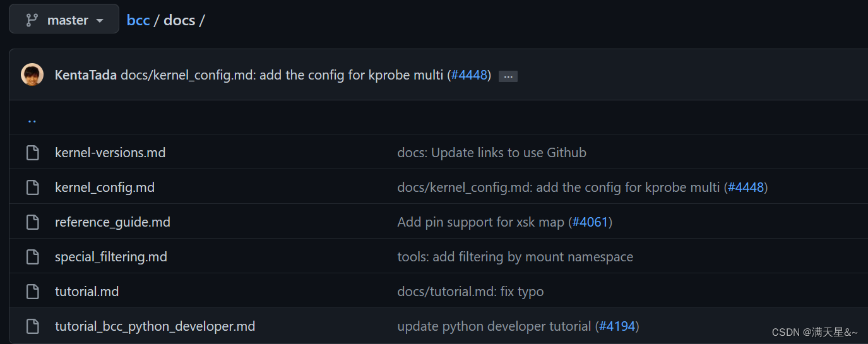The width and height of the screenshot is (868, 344).
Task: Click the file icon beside special_filtering.md
Action: [32, 257]
